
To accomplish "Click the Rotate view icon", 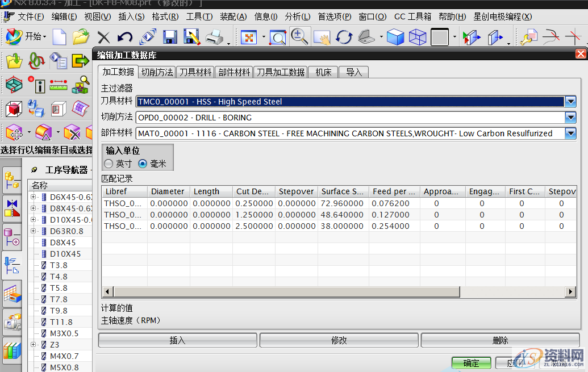I will click(x=344, y=37).
